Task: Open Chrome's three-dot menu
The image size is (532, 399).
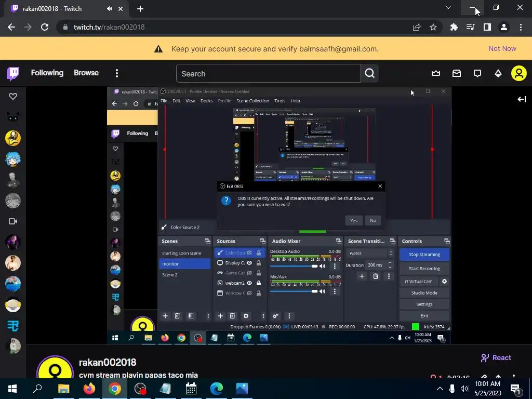Action: (x=521, y=27)
